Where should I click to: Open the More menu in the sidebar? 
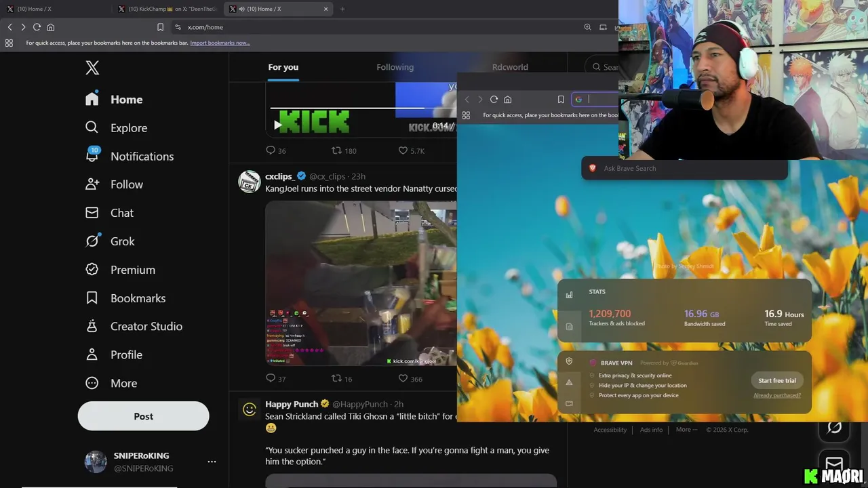coord(111,384)
